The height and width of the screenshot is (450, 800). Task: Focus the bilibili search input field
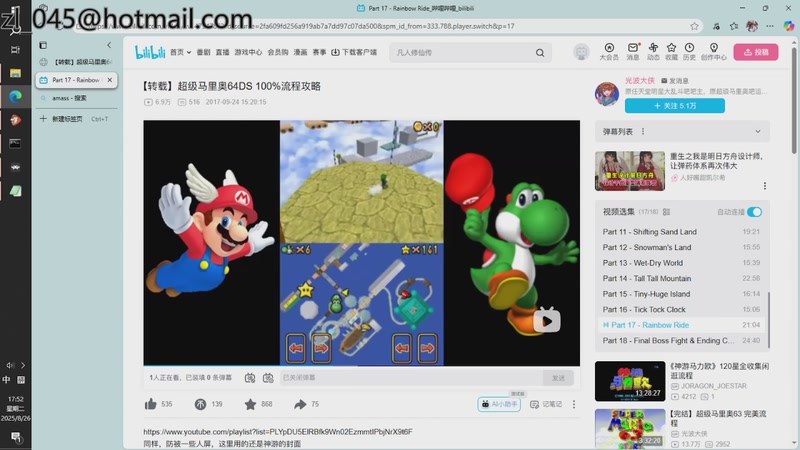[463, 53]
